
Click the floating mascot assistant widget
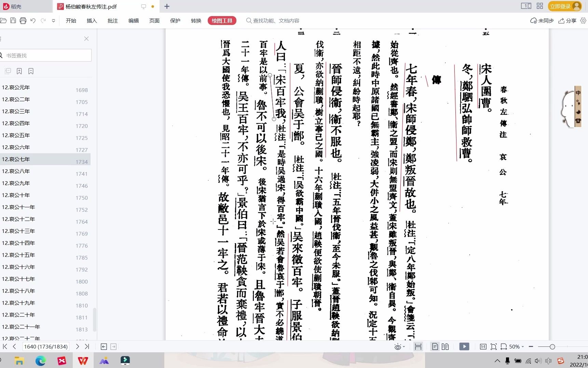pyautogui.click(x=571, y=107)
